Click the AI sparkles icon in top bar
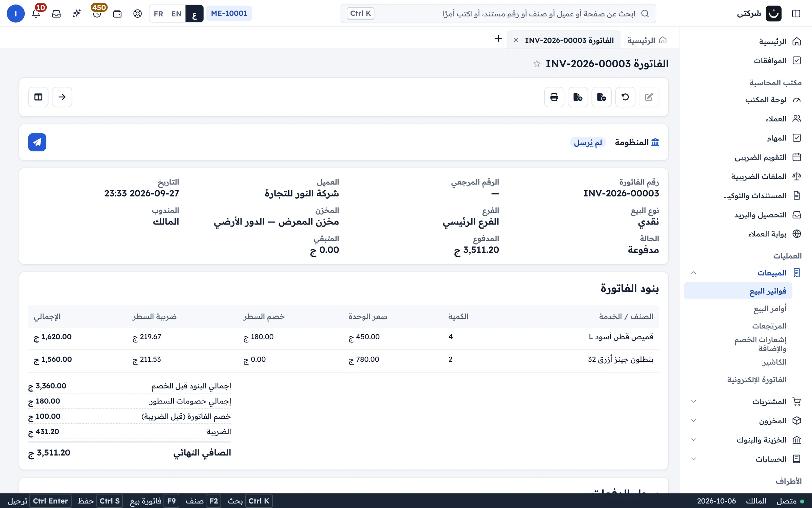Image resolution: width=812 pixels, height=508 pixels. pyautogui.click(x=77, y=14)
